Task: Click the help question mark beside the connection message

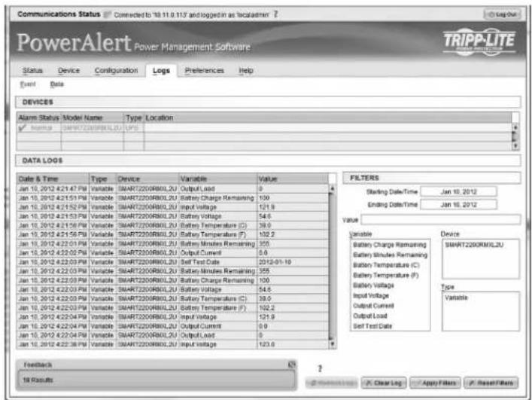Action: pos(275,14)
